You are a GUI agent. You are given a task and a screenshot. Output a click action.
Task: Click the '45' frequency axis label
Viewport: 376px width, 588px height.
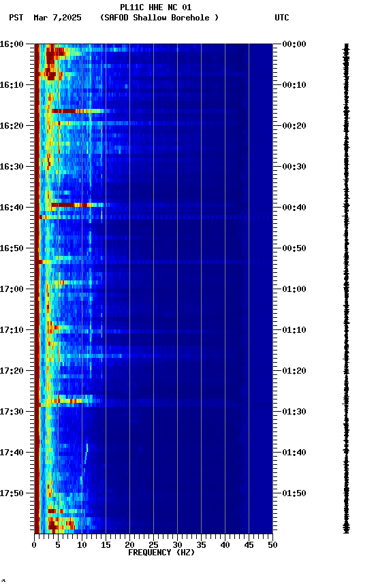249,545
